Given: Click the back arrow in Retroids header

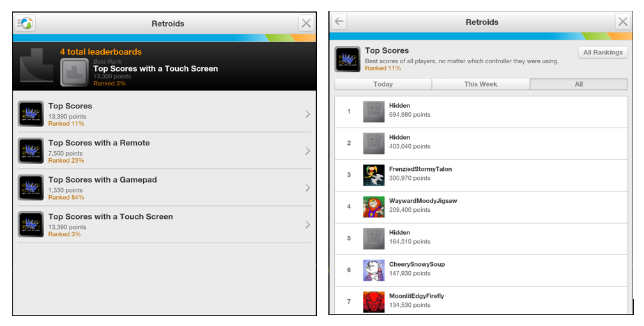Looking at the screenshot, I should pyautogui.click(x=339, y=21).
